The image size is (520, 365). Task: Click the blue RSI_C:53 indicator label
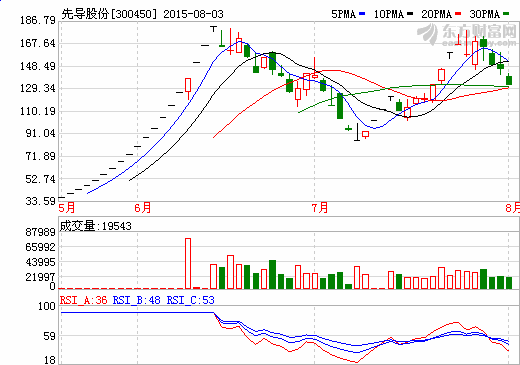(x=191, y=300)
